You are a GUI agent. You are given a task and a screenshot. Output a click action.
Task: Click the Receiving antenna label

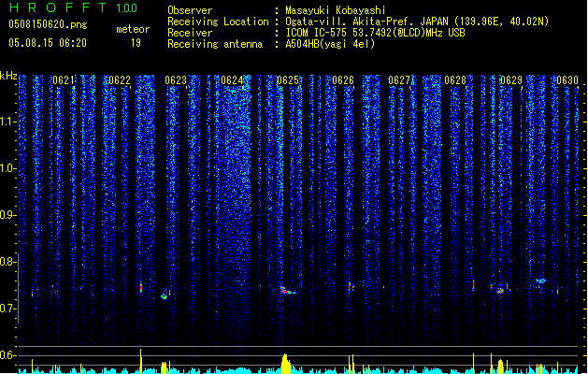(215, 44)
